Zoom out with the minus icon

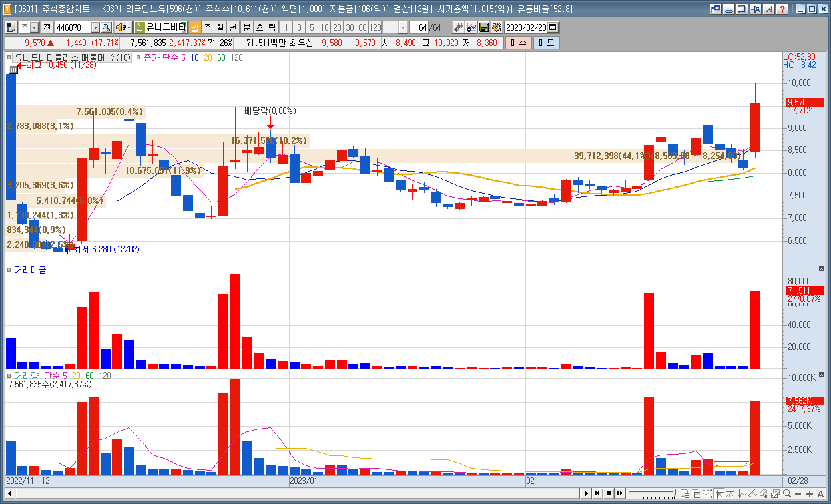[798, 493]
